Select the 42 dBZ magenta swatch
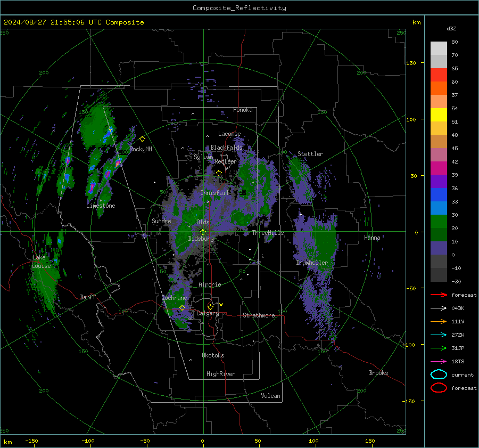The image size is (479, 448). click(x=439, y=168)
